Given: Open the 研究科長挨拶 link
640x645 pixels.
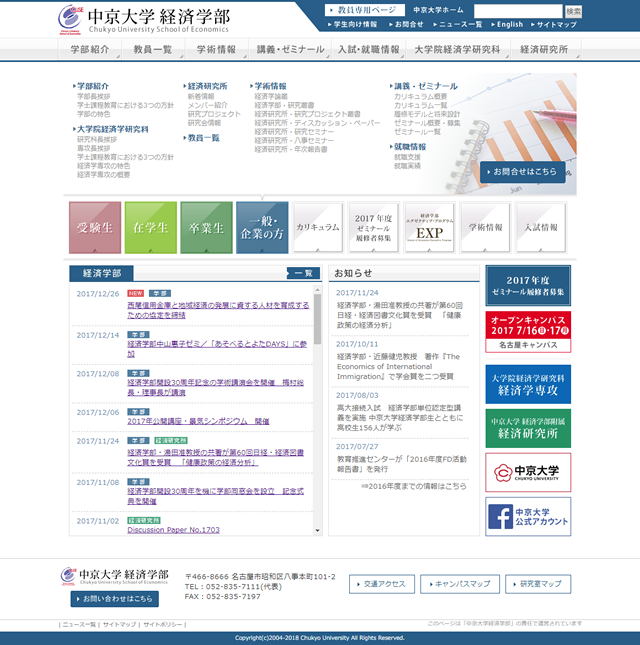Looking at the screenshot, I should click(x=97, y=139).
